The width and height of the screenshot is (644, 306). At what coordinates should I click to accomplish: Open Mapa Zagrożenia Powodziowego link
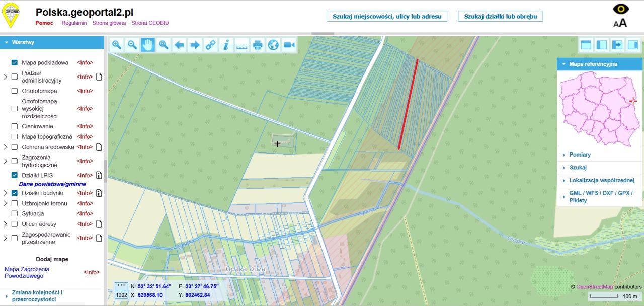click(27, 272)
